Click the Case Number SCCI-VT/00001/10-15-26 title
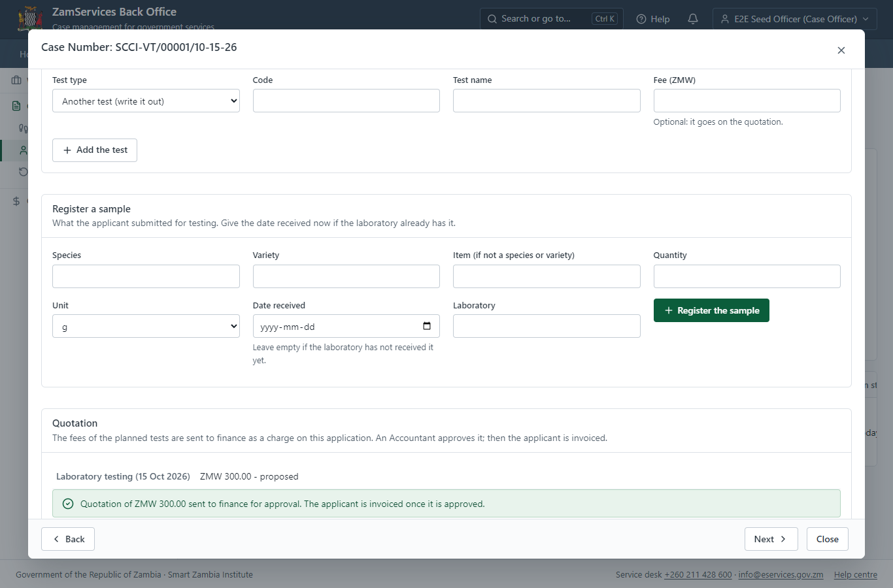Image resolution: width=893 pixels, height=588 pixels. coord(139,47)
